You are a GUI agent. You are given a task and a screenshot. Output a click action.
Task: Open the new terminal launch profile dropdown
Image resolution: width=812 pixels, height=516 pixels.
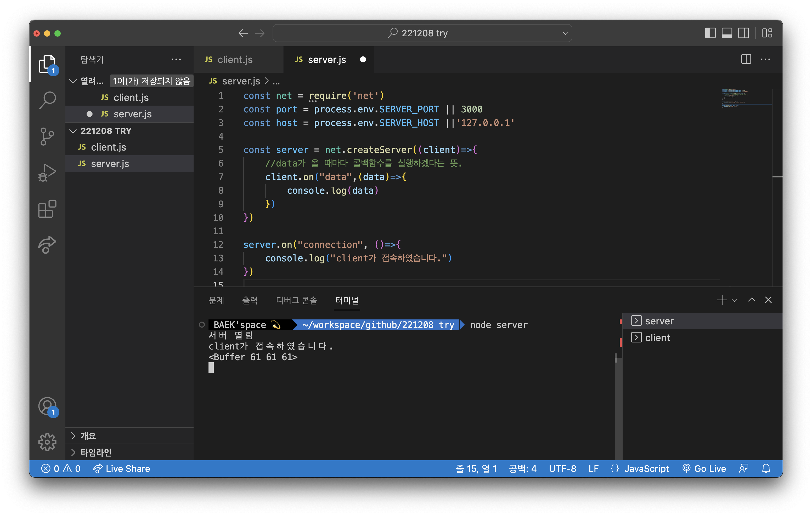click(735, 300)
